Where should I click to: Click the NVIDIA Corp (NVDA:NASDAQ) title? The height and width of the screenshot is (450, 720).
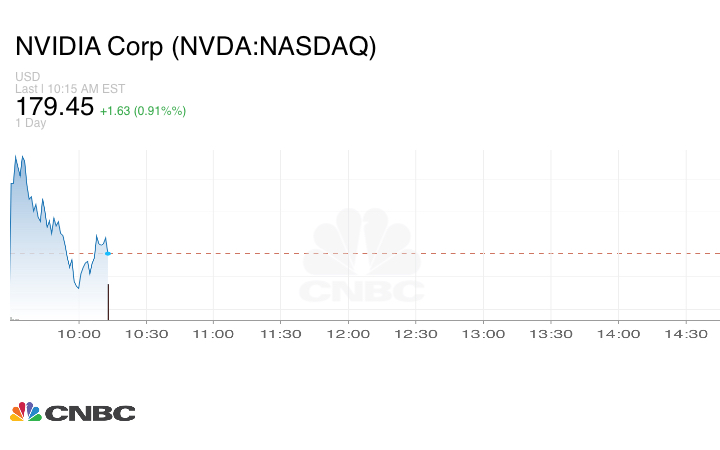click(x=196, y=47)
